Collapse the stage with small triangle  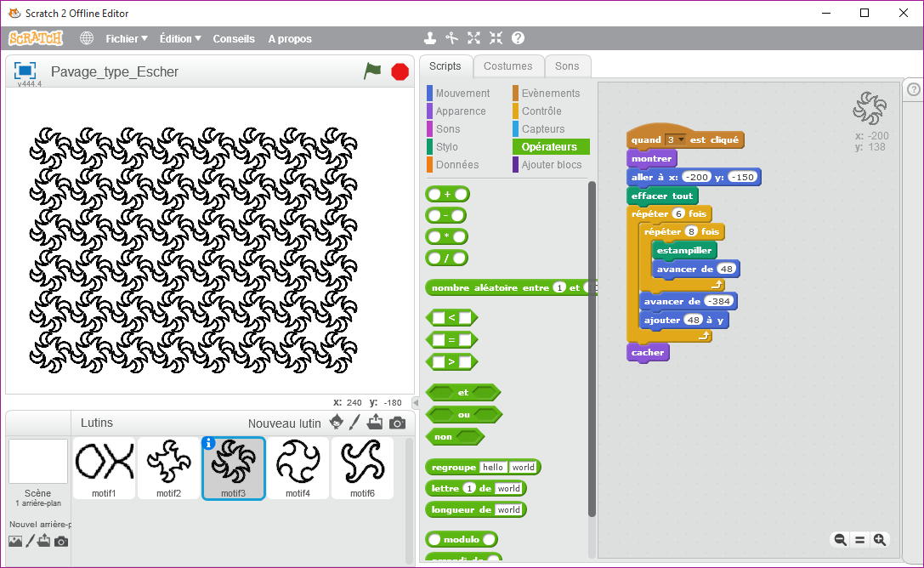pos(416,402)
